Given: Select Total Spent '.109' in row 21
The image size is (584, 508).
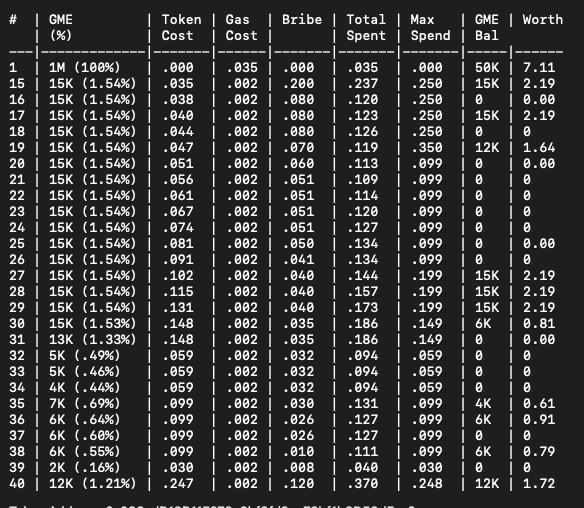Looking at the screenshot, I should (x=362, y=180).
